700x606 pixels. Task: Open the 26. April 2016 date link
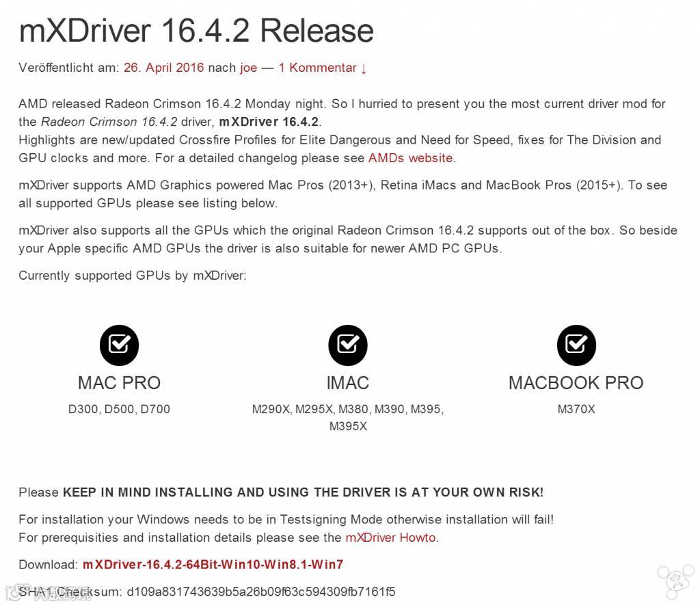pos(163,68)
